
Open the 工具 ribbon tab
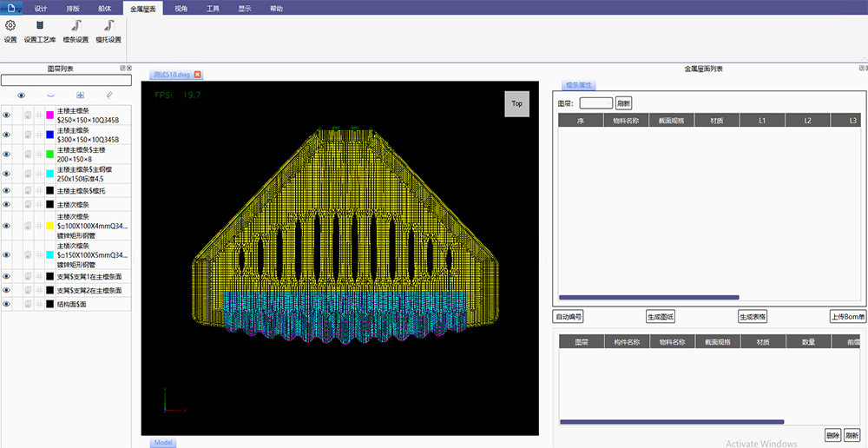pos(213,9)
